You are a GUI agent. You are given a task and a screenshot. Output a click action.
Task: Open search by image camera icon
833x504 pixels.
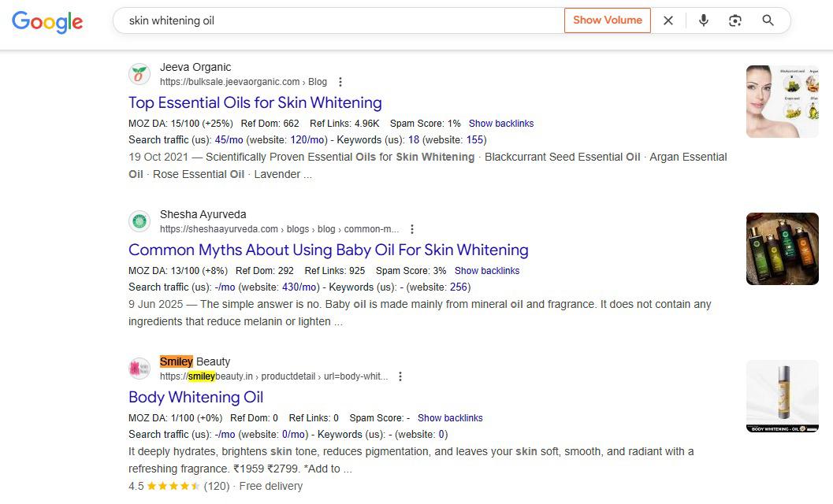click(734, 20)
